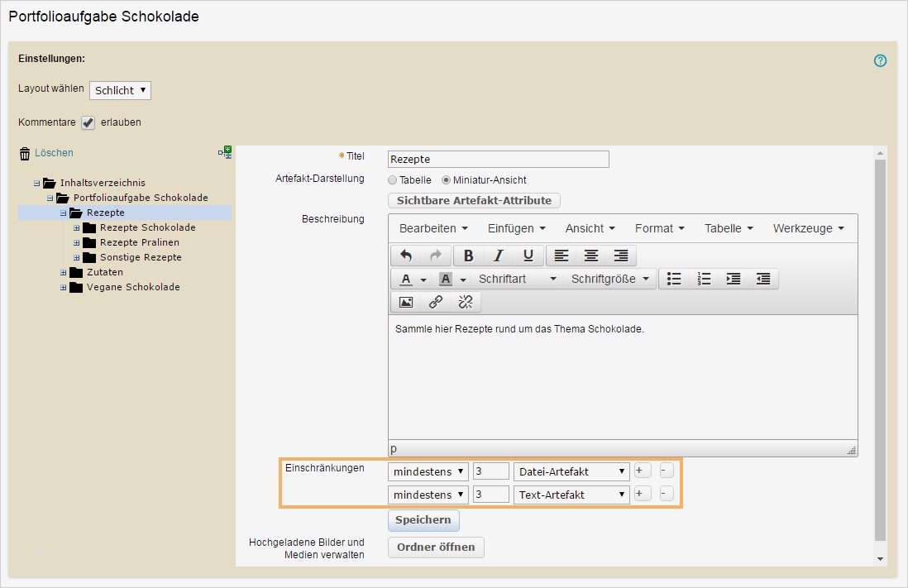Click into the Titel input field

[498, 160]
